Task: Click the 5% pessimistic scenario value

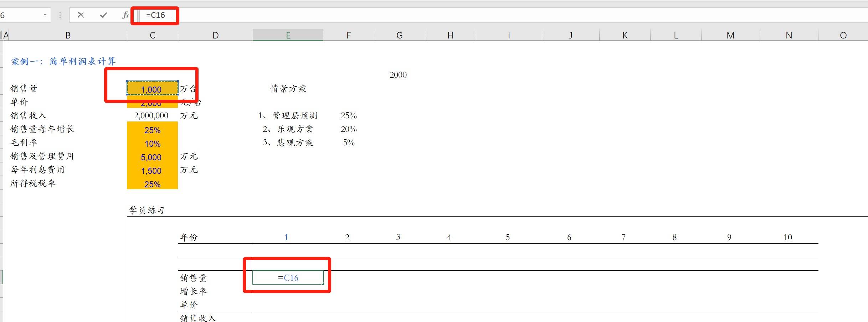Action: [x=349, y=142]
